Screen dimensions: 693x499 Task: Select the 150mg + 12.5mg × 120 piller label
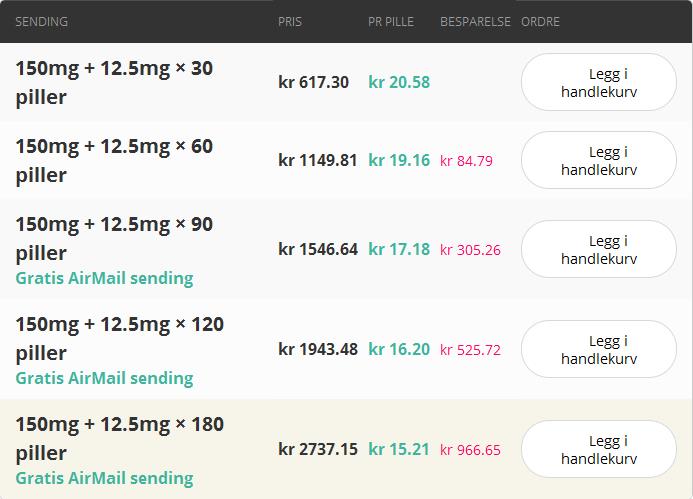click(x=119, y=338)
